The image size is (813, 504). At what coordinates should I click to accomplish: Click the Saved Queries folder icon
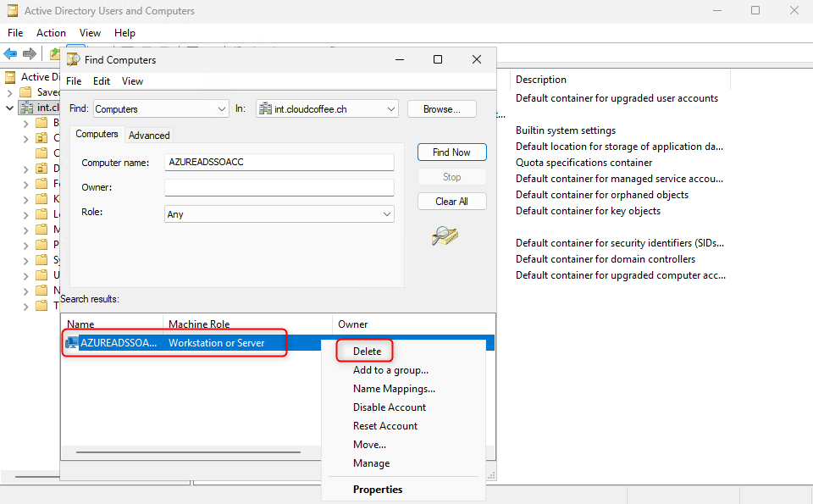[x=26, y=92]
